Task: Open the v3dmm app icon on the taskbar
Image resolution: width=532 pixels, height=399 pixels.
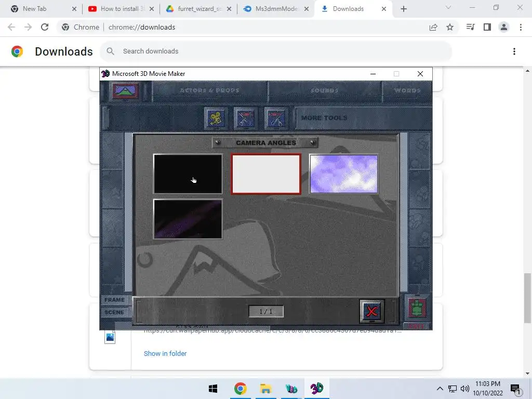Action: (291, 389)
